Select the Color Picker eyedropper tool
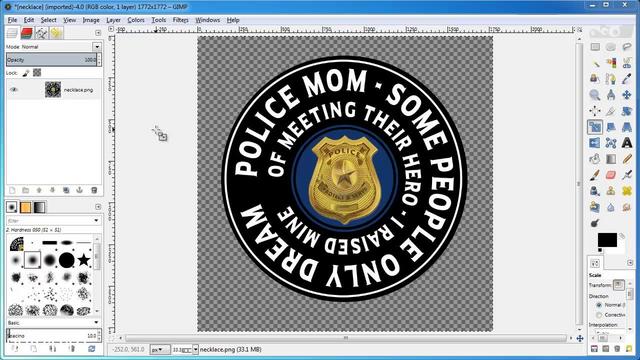The image size is (640, 360). [x=627, y=79]
